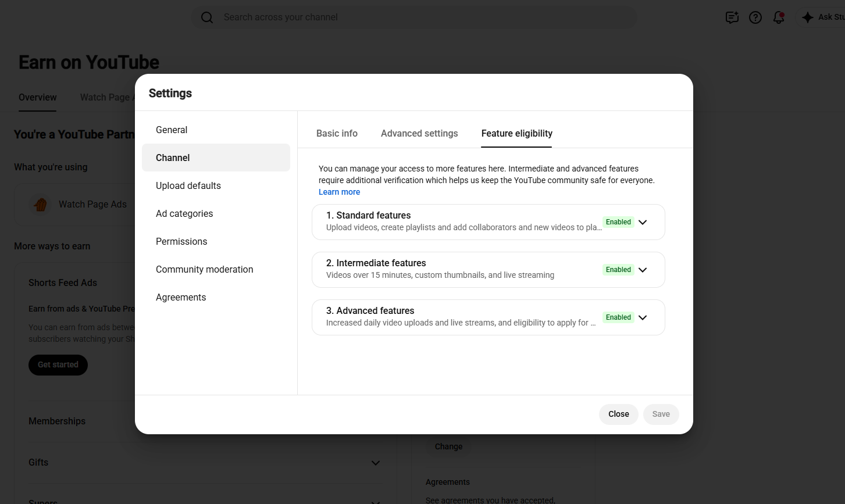Open General settings section
The image size is (845, 504).
coord(216,130)
